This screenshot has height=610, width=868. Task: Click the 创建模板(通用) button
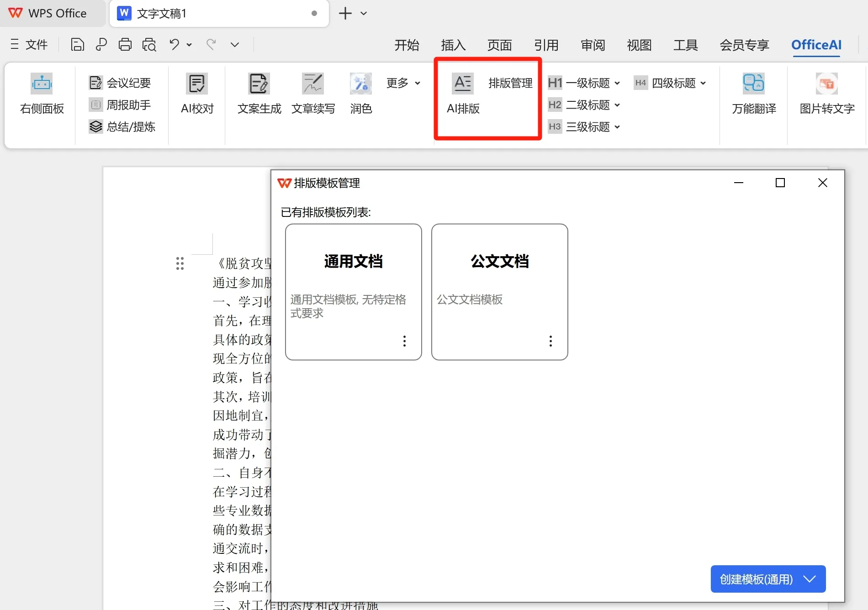756,579
